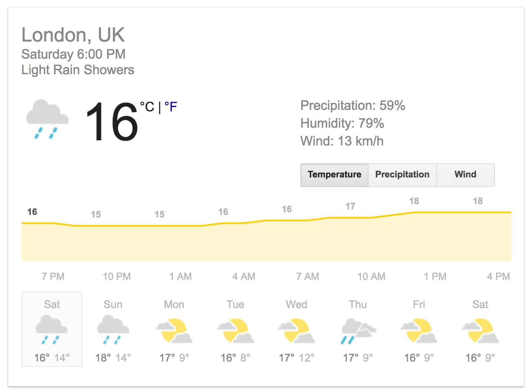Image resolution: width=532 pixels, height=392 pixels.
Task: Open Wednesday's partly cloudy icon
Action: click(x=296, y=330)
